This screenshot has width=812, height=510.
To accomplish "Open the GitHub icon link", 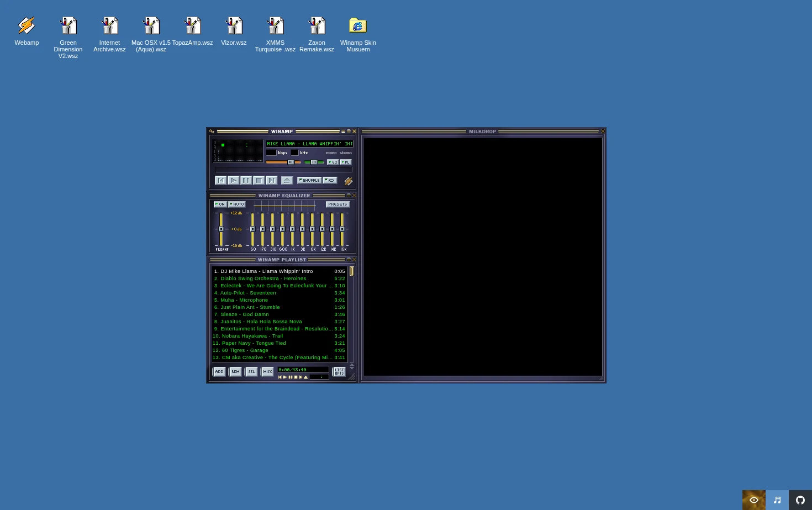I will pyautogui.click(x=800, y=500).
